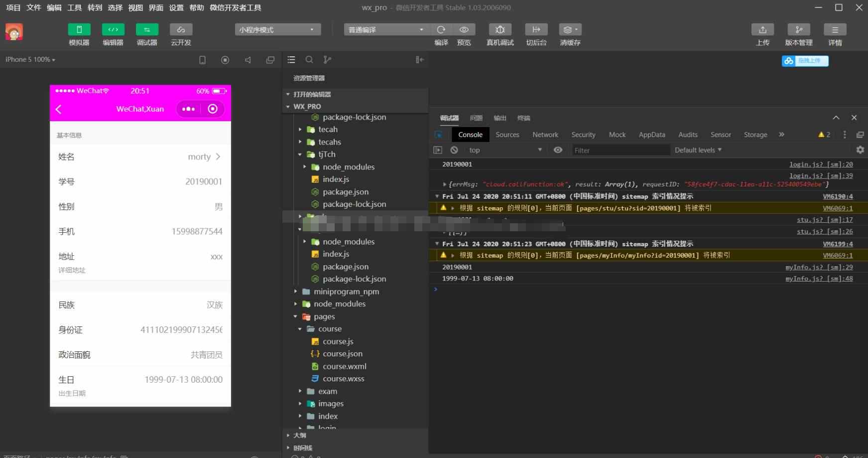Open the search icon in the editor sidebar

tap(309, 60)
